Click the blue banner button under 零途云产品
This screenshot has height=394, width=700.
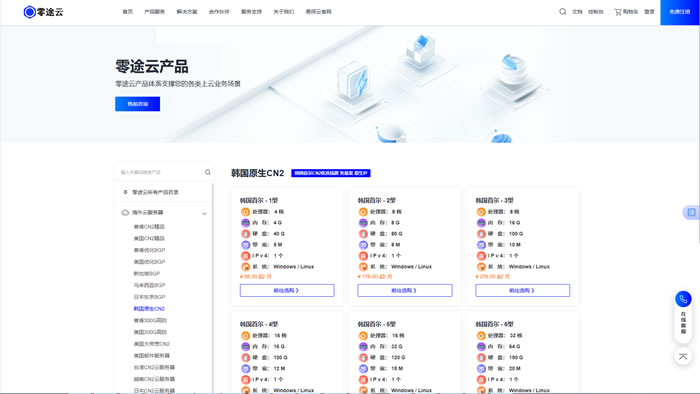138,104
